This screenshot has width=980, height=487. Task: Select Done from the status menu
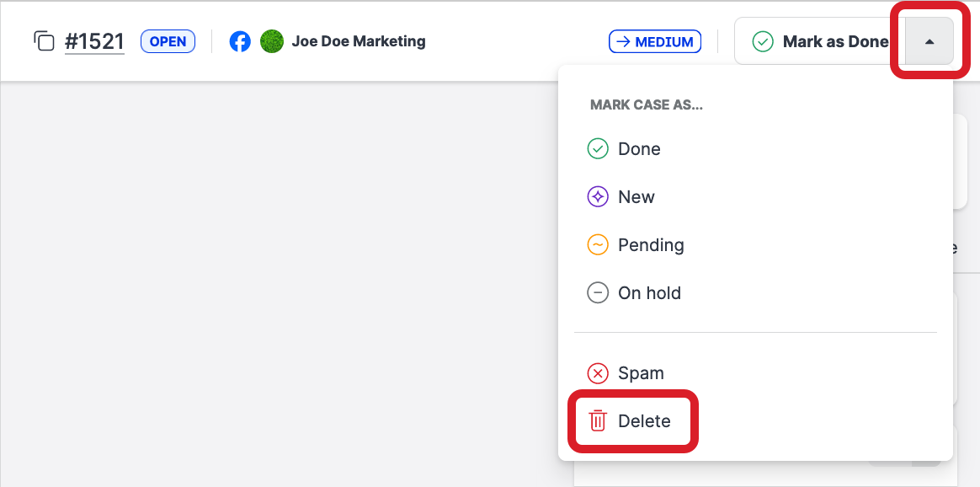pos(639,149)
